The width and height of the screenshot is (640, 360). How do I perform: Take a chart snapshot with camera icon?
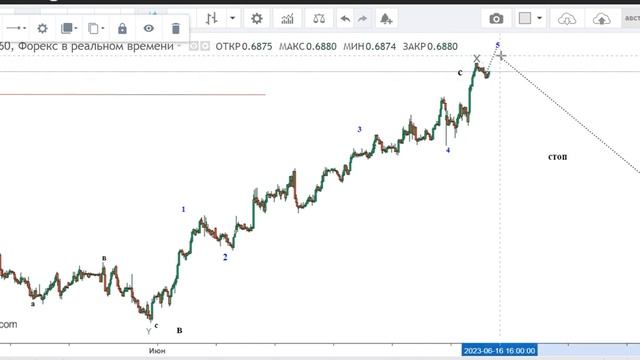pos(496,19)
